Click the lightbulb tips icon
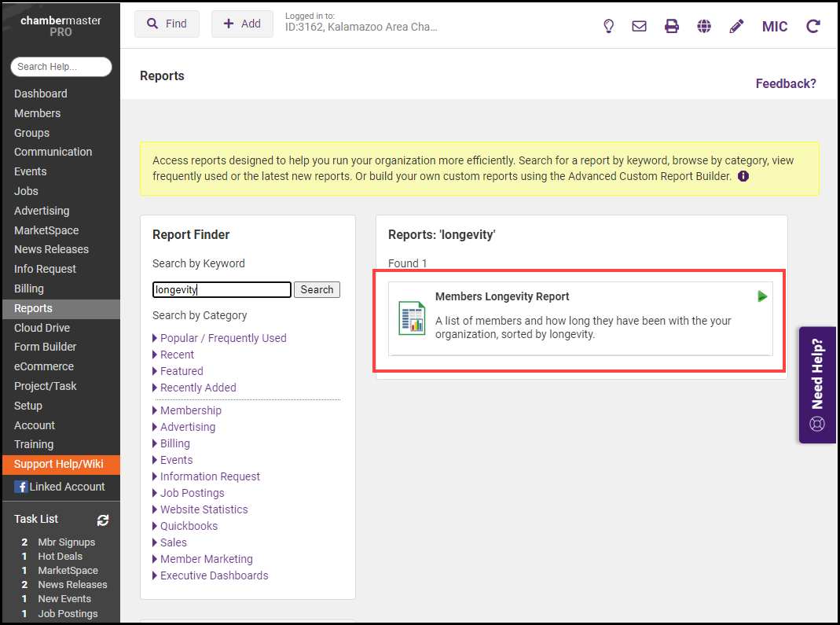The height and width of the screenshot is (625, 840). 608,26
